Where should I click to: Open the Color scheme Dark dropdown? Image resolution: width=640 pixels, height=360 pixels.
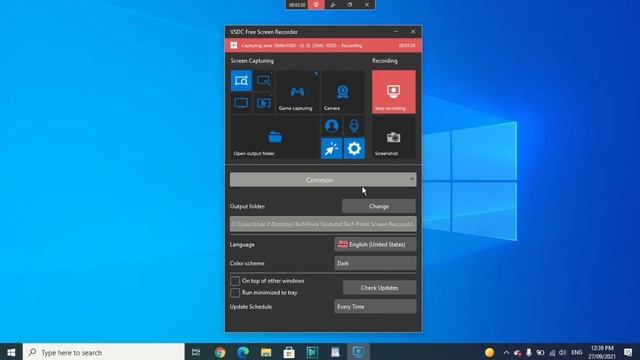tap(375, 263)
